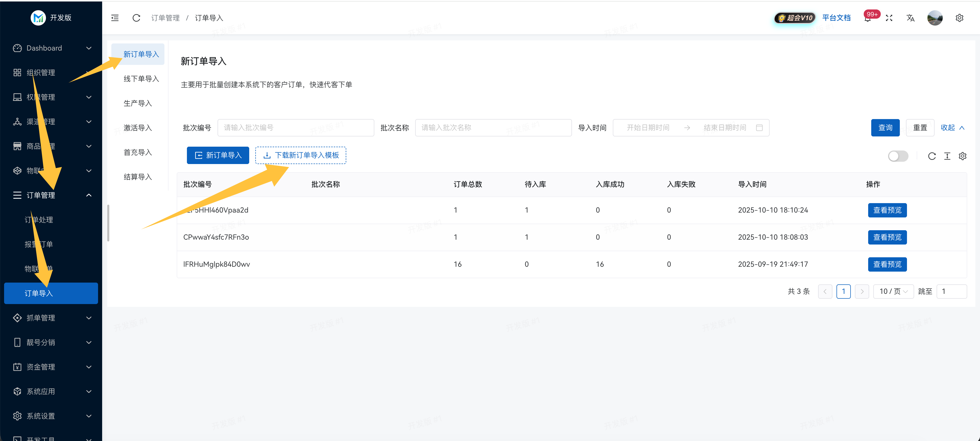The width and height of the screenshot is (980, 441).
Task: Enter fullscreen mode via expand icon
Action: (889, 18)
